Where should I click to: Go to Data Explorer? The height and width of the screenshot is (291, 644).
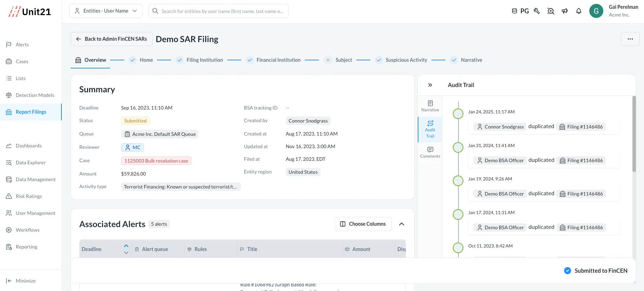click(31, 163)
